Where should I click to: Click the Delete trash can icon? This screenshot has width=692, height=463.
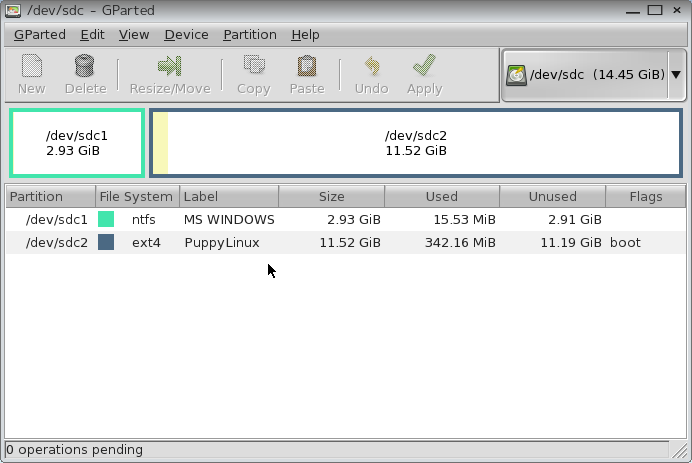84,66
